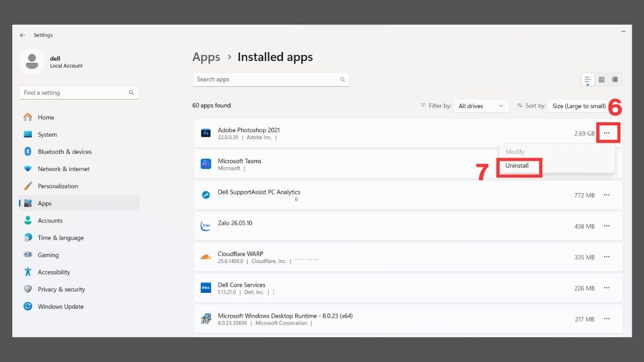
Task: Click Apps in the breadcrumb
Action: [206, 57]
